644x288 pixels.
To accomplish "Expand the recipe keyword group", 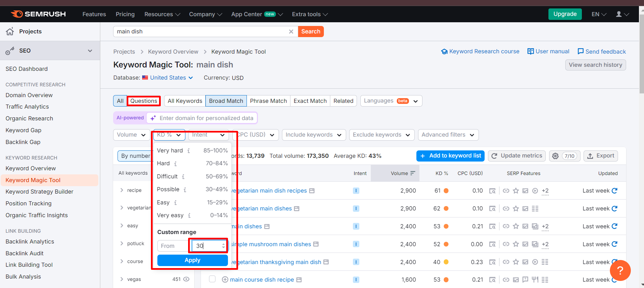I will pyautogui.click(x=122, y=190).
